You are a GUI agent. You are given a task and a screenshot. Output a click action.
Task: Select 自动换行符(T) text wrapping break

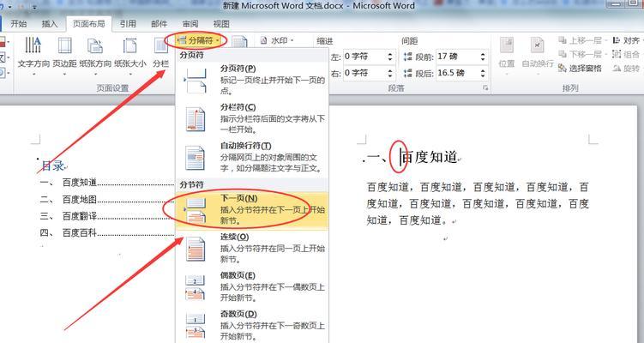coord(252,157)
